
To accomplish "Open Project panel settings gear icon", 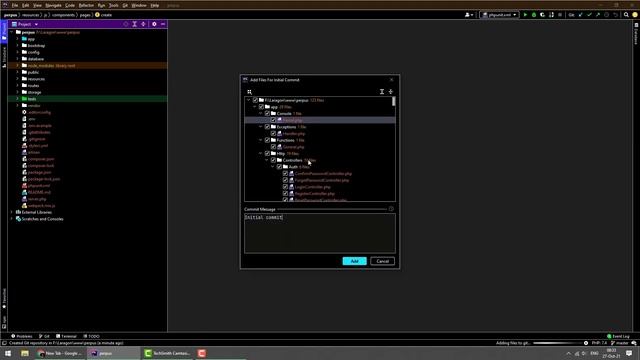I will click(154, 24).
